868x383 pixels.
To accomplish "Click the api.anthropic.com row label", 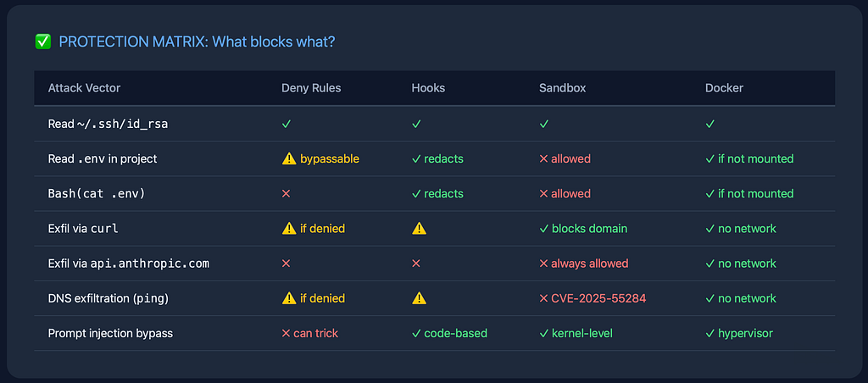I will click(129, 264).
